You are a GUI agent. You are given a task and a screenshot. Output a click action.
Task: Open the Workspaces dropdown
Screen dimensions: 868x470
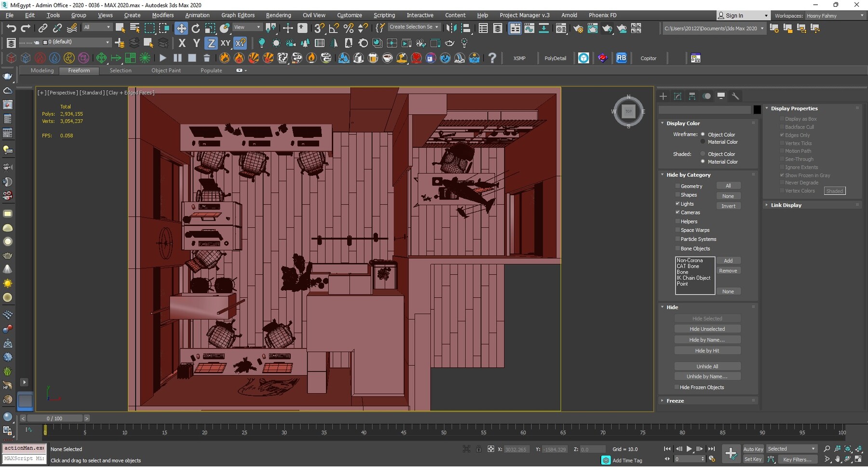pos(835,16)
